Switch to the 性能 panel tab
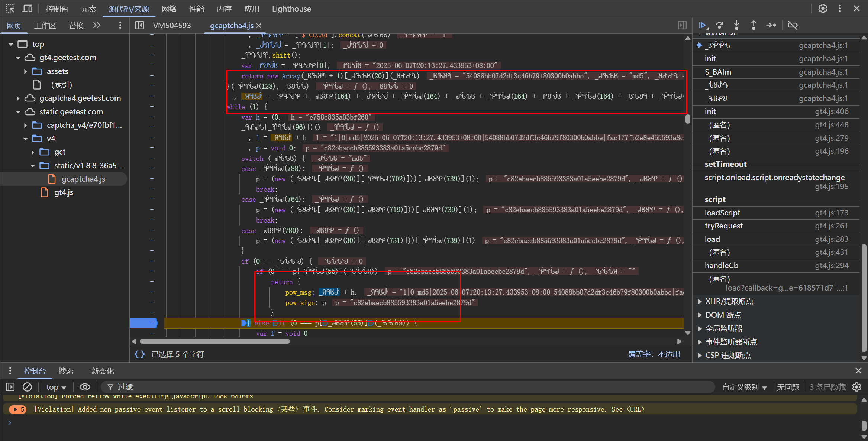The image size is (868, 441). (x=197, y=9)
